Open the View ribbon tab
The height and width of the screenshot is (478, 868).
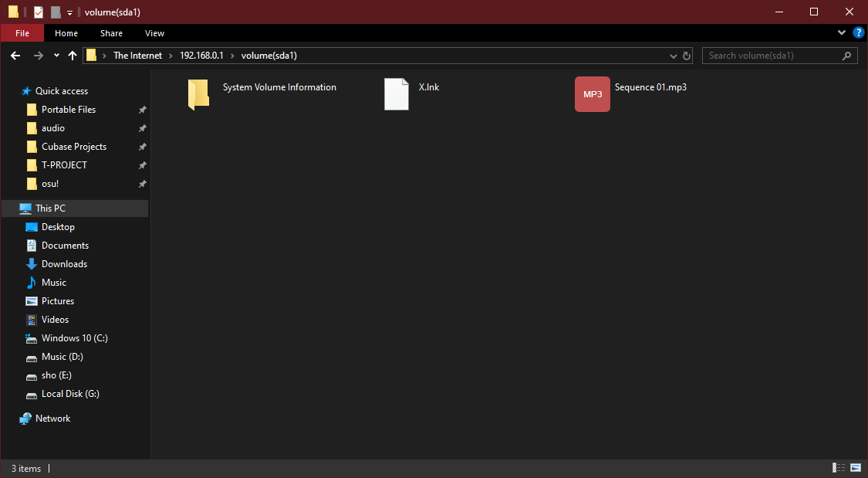point(154,33)
